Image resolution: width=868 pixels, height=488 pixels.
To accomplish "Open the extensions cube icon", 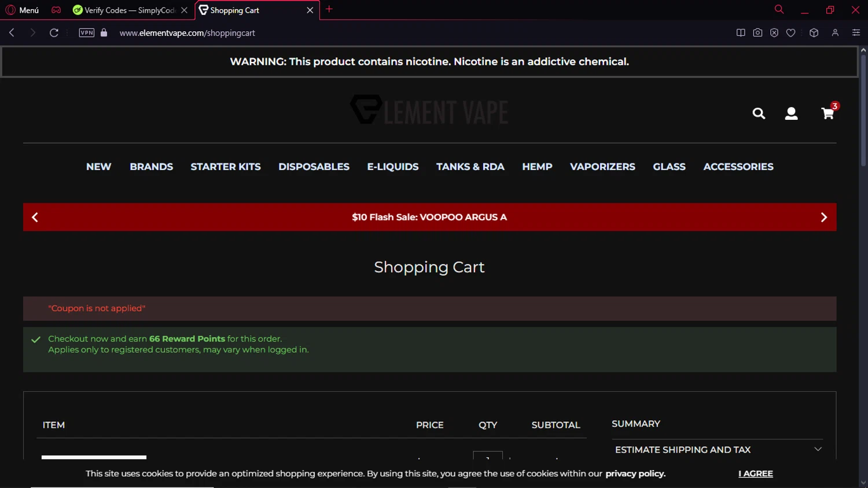I will tap(814, 33).
